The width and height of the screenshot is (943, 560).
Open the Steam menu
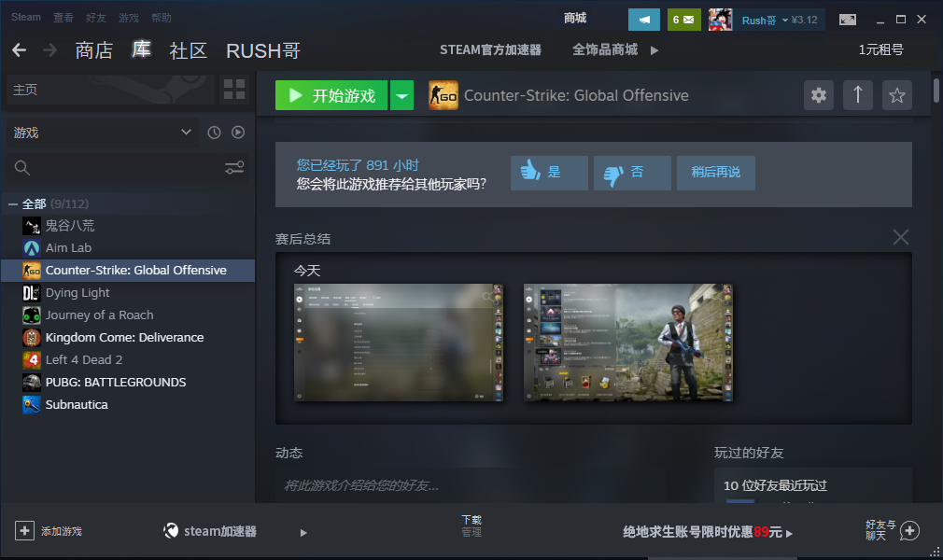click(x=26, y=18)
